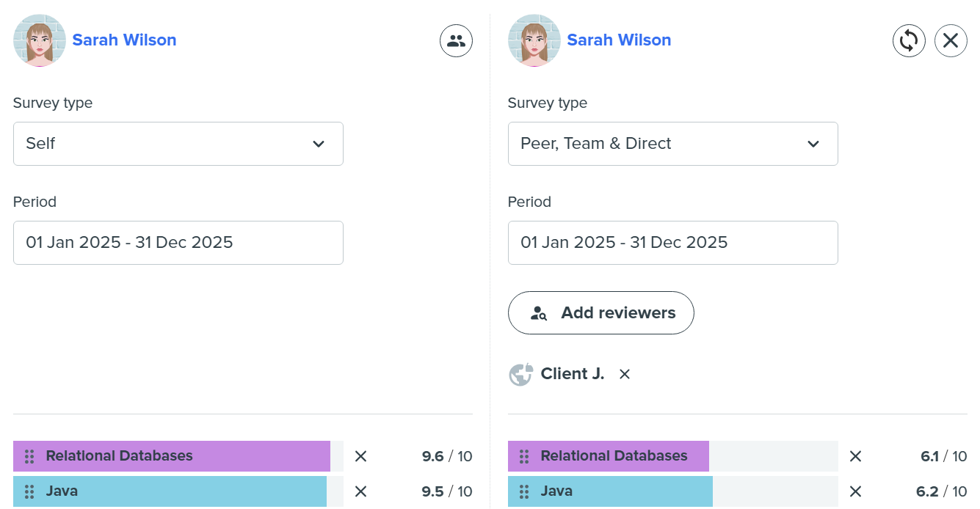Click the Period field in left panel
Viewport: 980px width, 509px height.
(x=178, y=242)
